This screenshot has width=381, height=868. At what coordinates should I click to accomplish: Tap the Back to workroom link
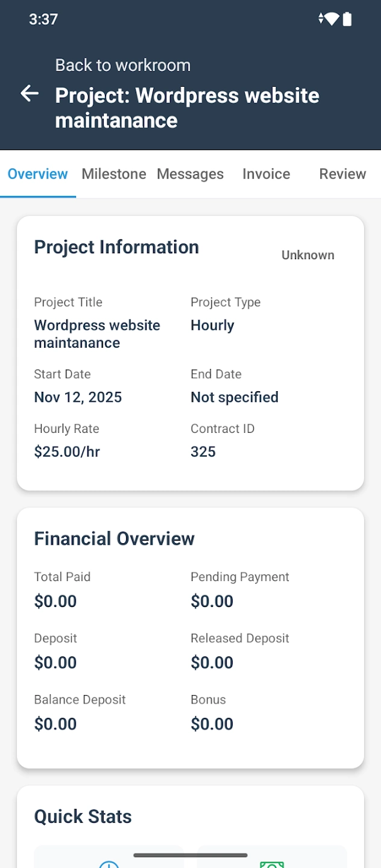point(122,65)
